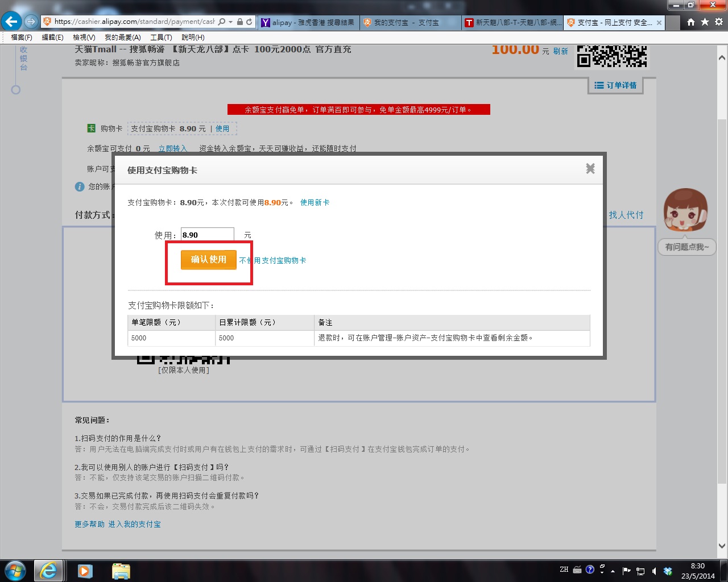Viewport: 728px width, 582px height.
Task: Click the browser Forward arrow
Action: 31,22
